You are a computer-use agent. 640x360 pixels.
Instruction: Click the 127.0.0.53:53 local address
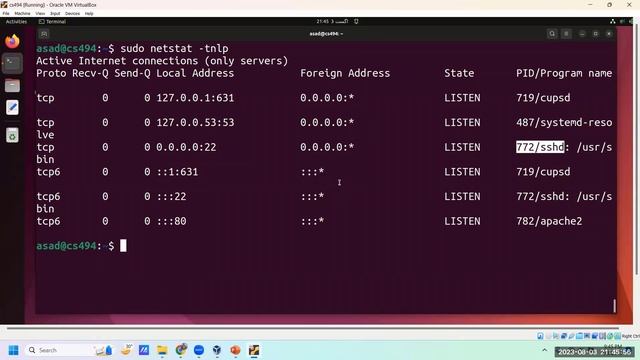[195, 122]
